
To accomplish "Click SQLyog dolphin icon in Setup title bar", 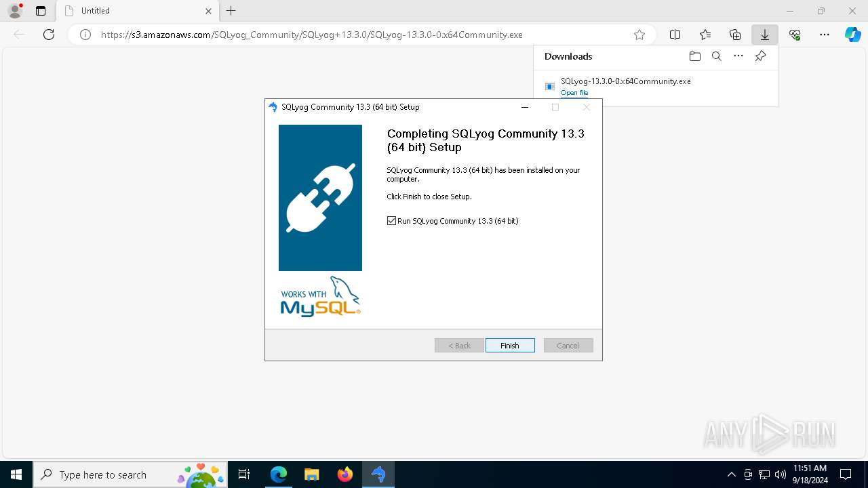I will [x=273, y=107].
